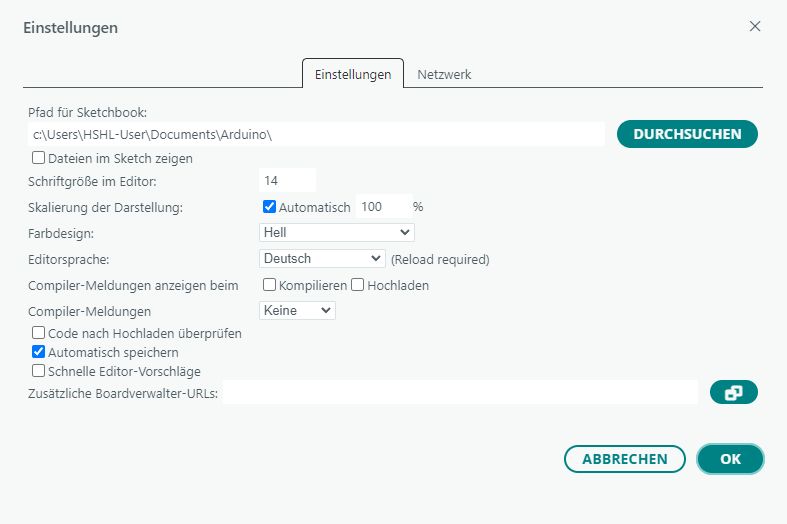This screenshot has height=524, width=787.
Task: Enable Code nach Hochladen überprüfen
Action: [39, 333]
